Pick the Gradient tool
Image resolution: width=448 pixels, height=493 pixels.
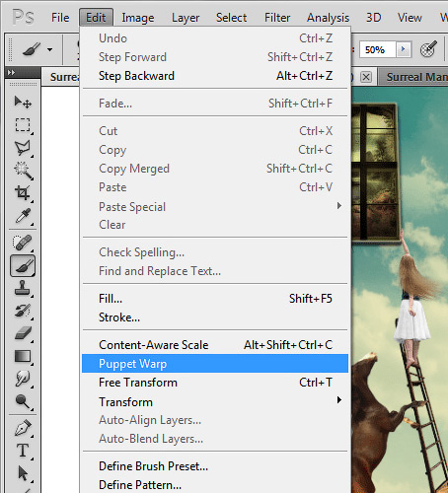[23, 356]
